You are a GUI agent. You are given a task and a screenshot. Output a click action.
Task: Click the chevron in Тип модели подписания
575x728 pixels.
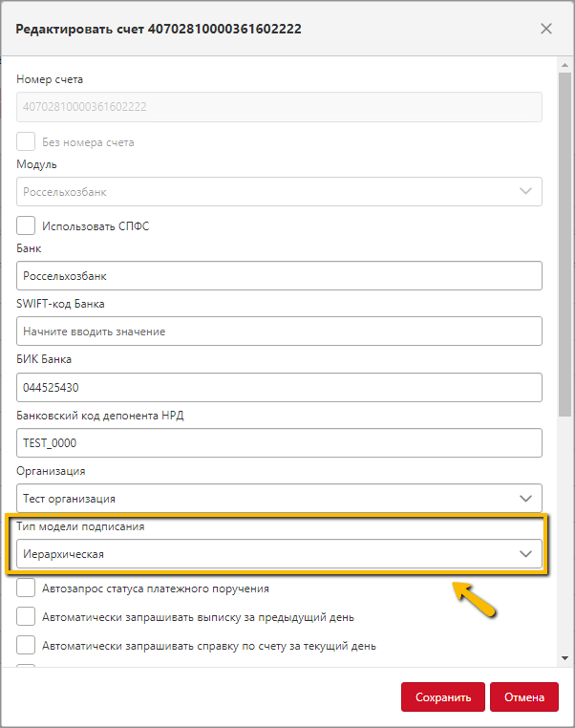(525, 554)
